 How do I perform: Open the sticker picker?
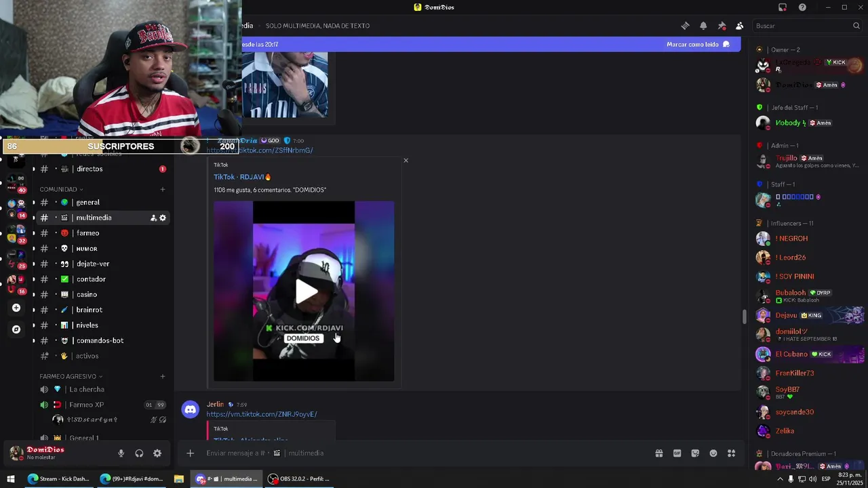point(695,453)
